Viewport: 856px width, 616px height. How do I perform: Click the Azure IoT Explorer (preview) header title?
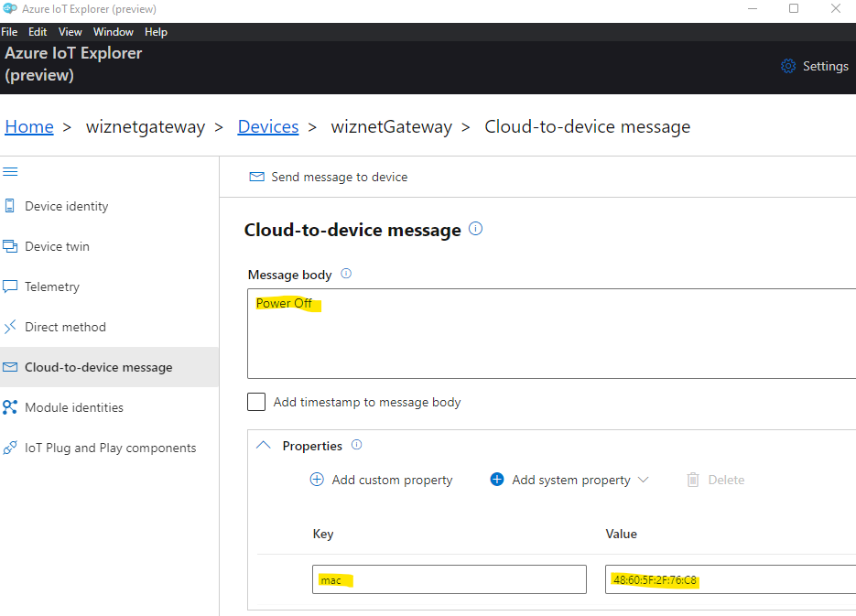(x=73, y=64)
